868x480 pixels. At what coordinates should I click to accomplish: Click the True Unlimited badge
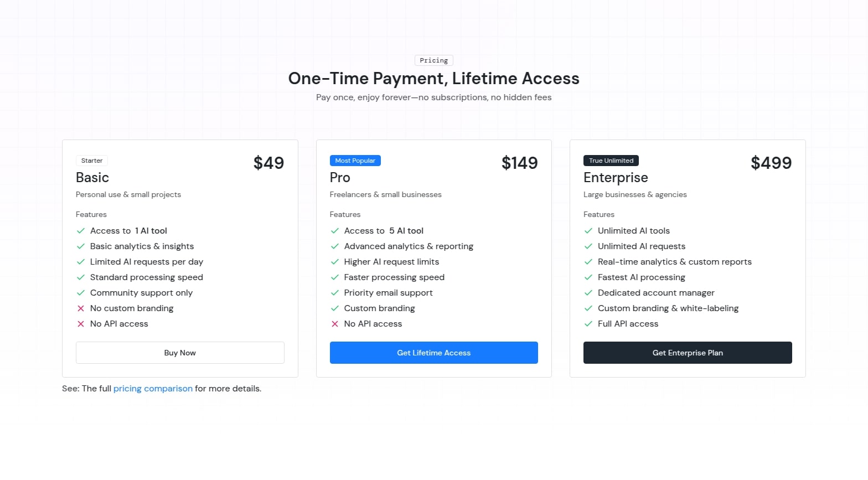611,161
